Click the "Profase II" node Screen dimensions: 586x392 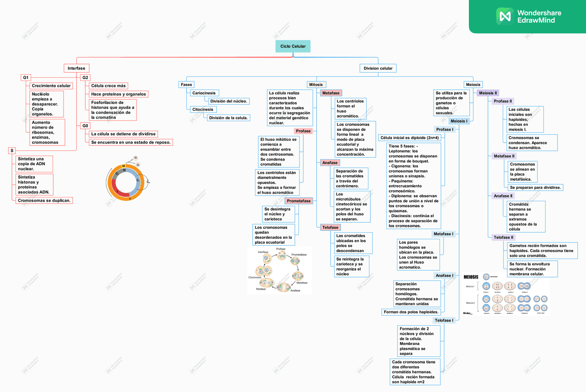pos(503,101)
